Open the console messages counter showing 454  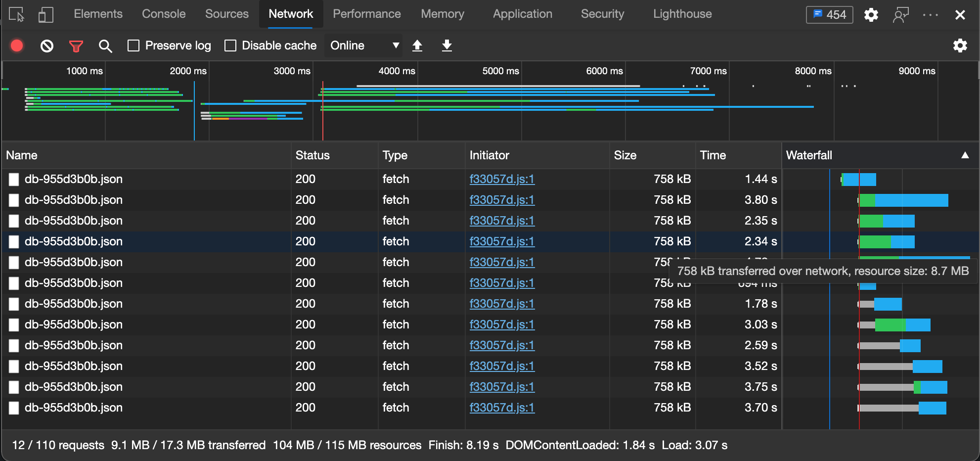829,14
